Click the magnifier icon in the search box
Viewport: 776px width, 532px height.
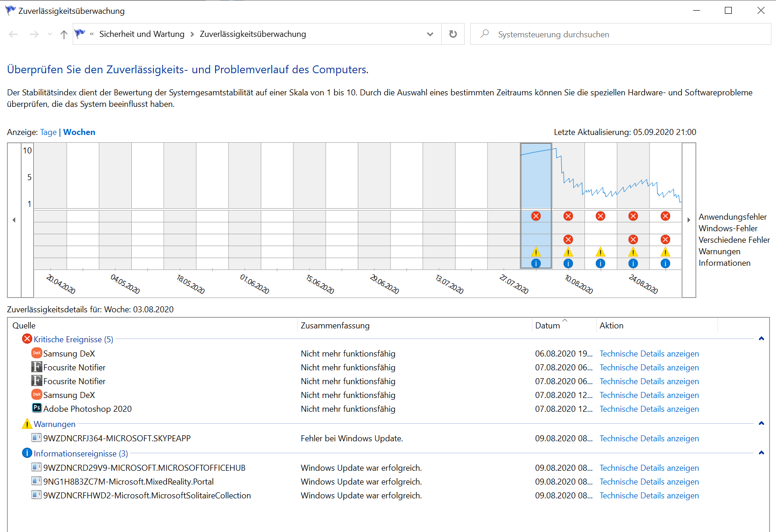[x=484, y=34]
